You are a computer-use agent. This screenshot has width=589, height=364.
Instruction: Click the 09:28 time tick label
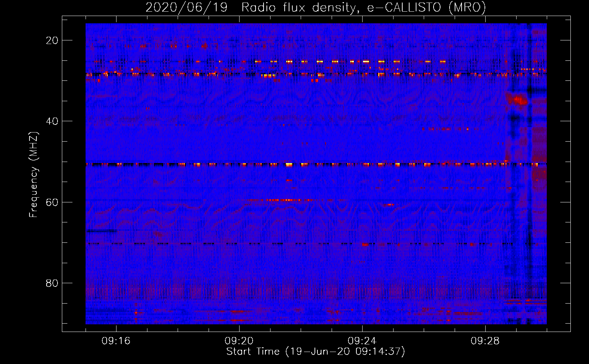pyautogui.click(x=485, y=341)
